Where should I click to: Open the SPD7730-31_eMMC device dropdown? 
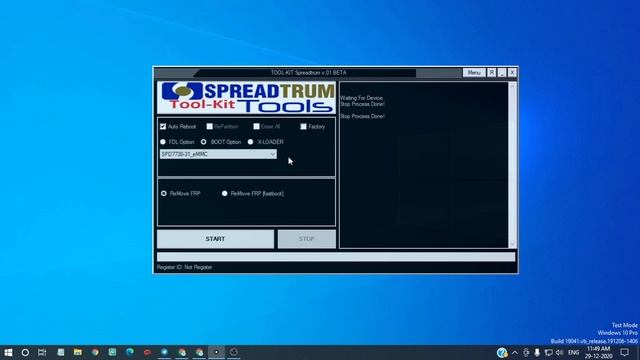pos(218,154)
